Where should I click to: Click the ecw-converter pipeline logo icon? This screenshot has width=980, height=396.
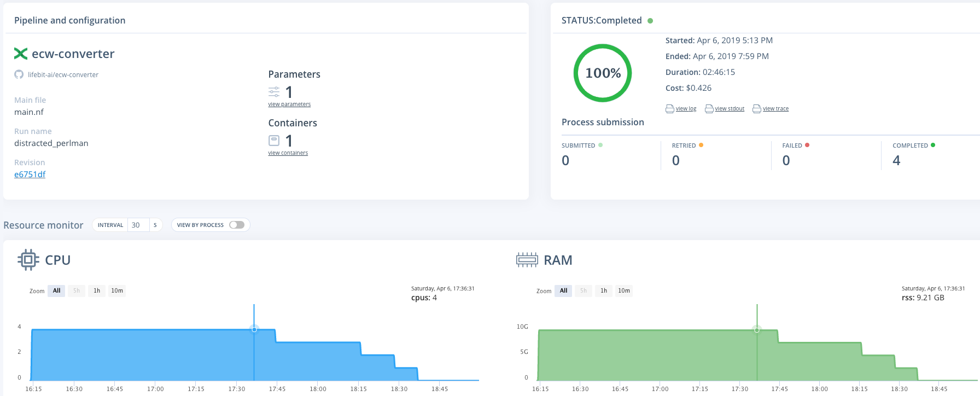point(21,54)
